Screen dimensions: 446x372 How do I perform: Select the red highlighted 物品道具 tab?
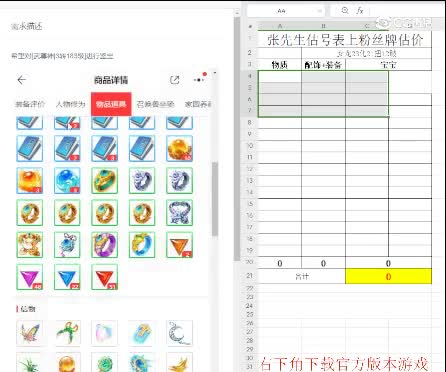click(x=111, y=104)
